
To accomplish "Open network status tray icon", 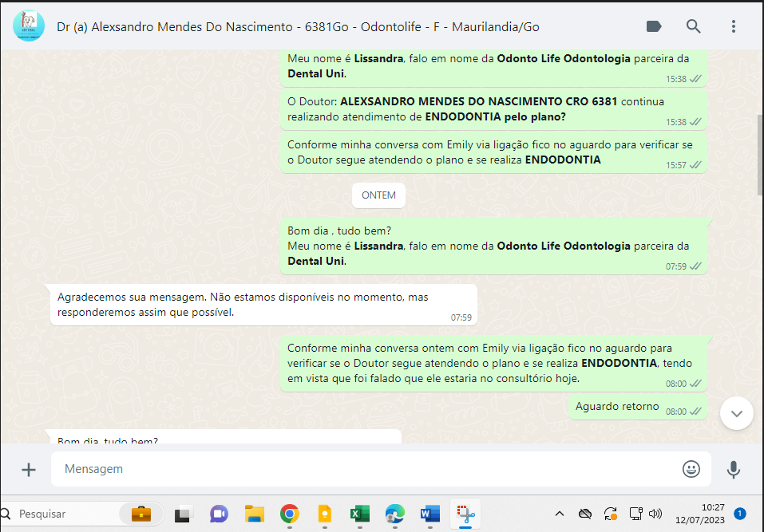I will [635, 514].
